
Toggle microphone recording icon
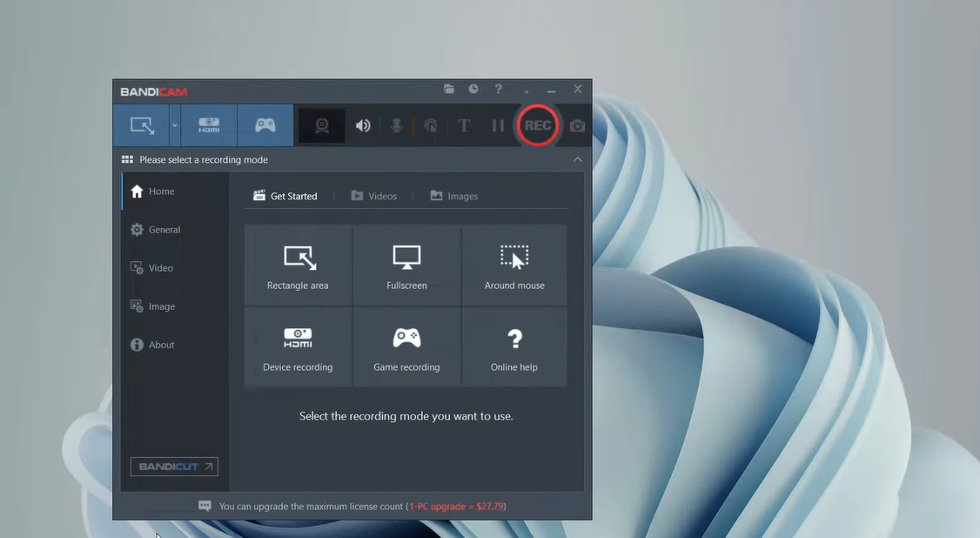point(396,125)
